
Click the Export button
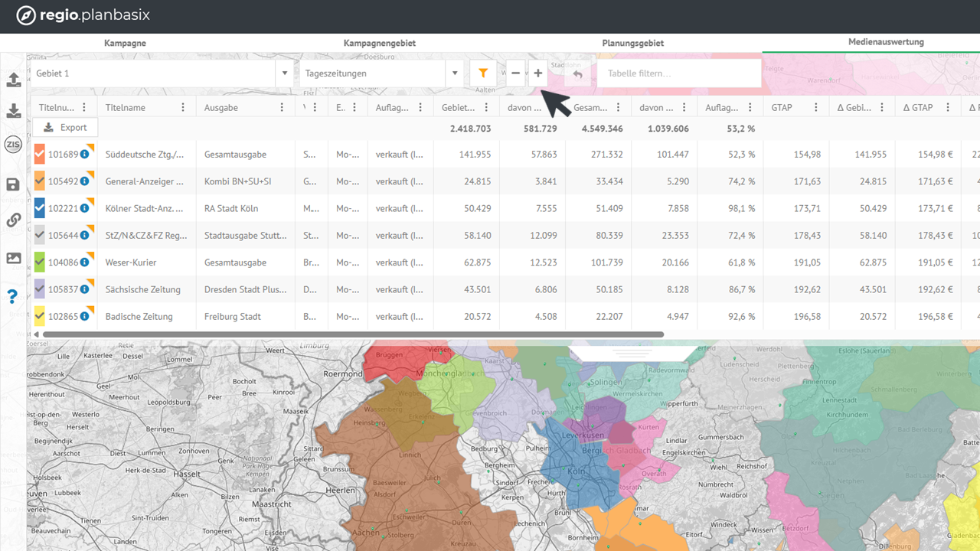(x=65, y=128)
